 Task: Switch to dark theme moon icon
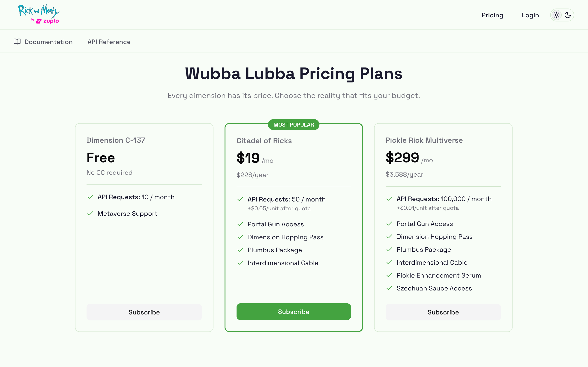568,15
